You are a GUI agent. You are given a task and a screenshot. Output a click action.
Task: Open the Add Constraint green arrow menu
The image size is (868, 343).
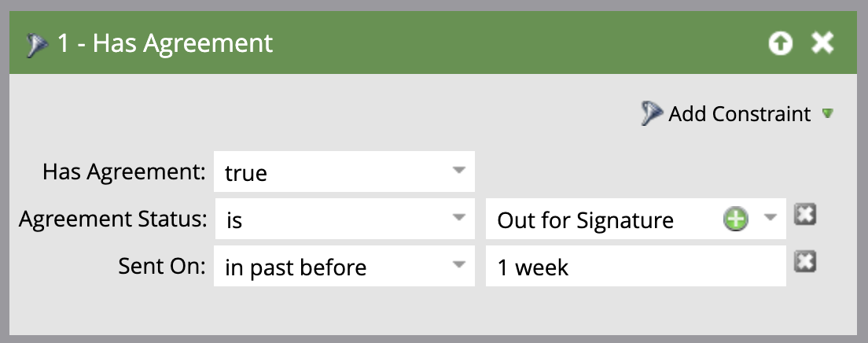click(827, 114)
